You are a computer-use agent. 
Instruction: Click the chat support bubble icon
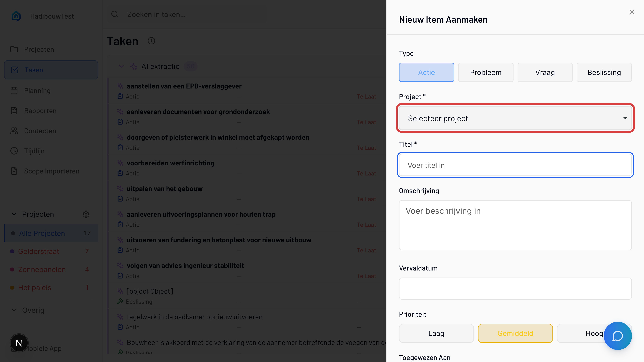coord(617,336)
